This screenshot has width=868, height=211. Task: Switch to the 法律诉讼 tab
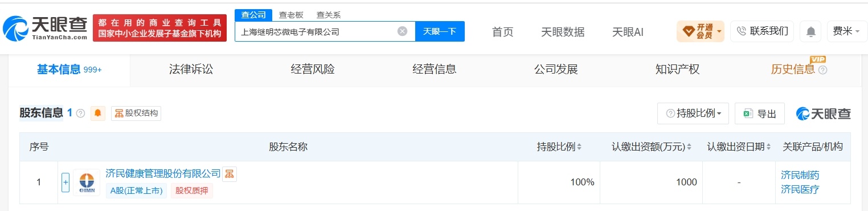191,70
